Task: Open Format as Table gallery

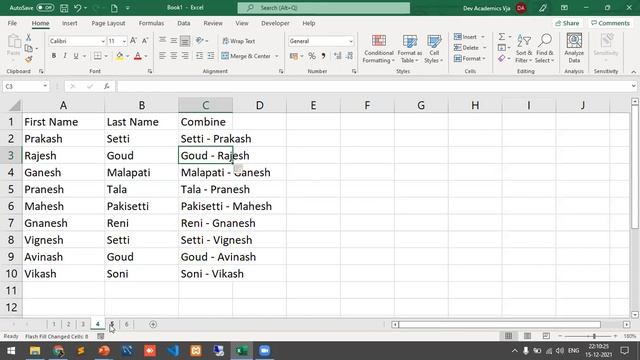Action: point(409,49)
